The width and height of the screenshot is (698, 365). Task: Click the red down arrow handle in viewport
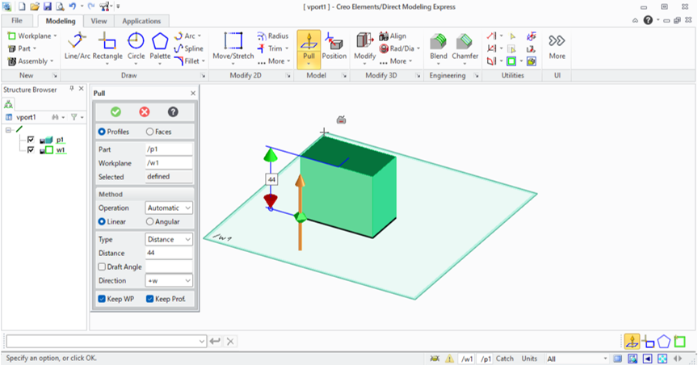click(x=271, y=200)
